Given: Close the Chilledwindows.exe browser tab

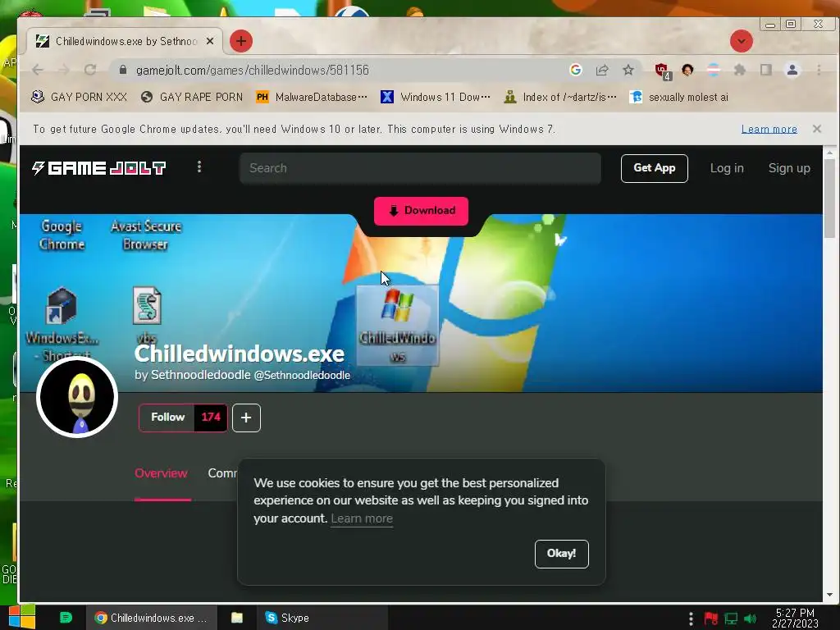Looking at the screenshot, I should click(x=210, y=41).
